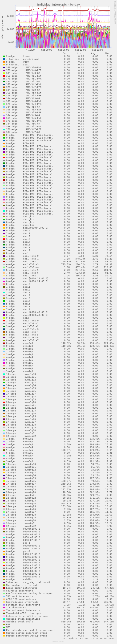Image resolution: width=117 pixels, height=644 pixels.
Task: Select the "nvme0q32" legend entry
Action: 30,526
